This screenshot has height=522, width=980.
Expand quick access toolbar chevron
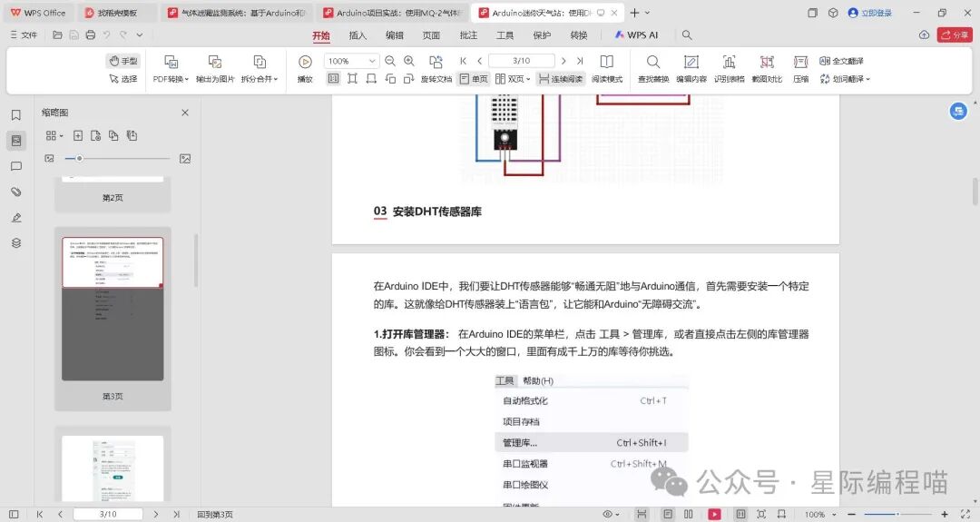click(140, 35)
